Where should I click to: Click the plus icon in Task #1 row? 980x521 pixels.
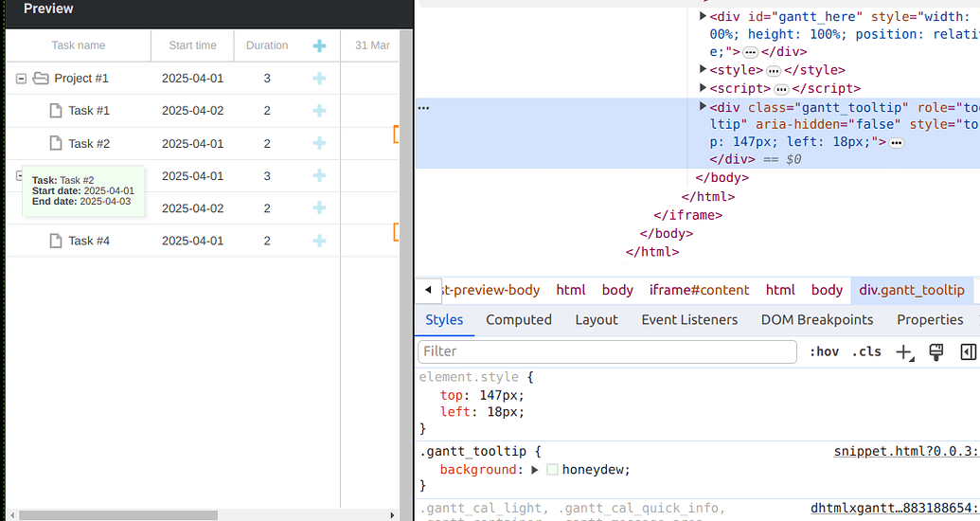319,111
